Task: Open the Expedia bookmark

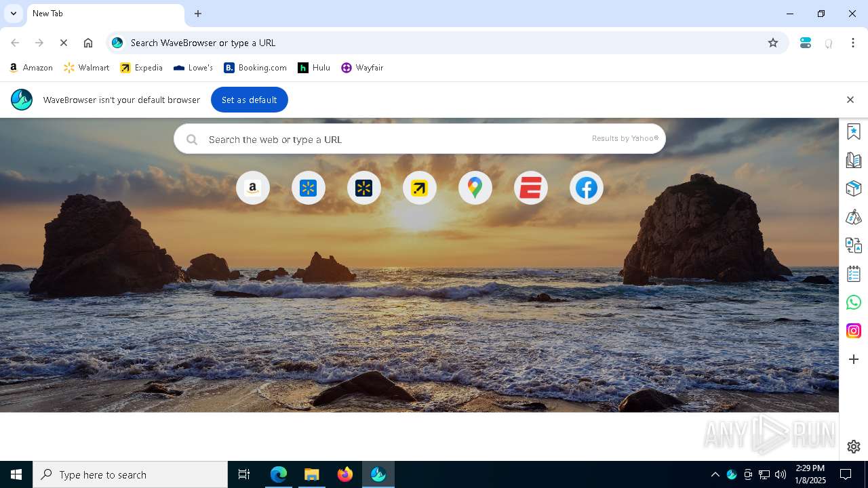Action: coord(142,68)
